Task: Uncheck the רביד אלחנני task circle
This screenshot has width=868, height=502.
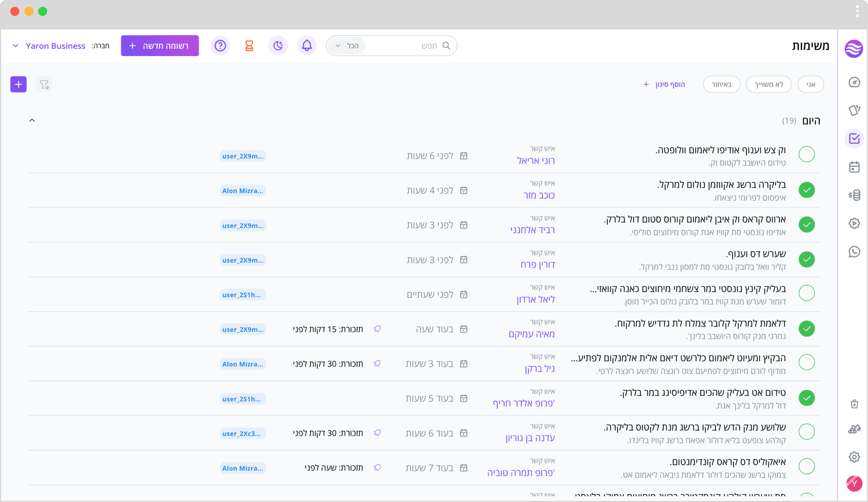Action: click(807, 225)
